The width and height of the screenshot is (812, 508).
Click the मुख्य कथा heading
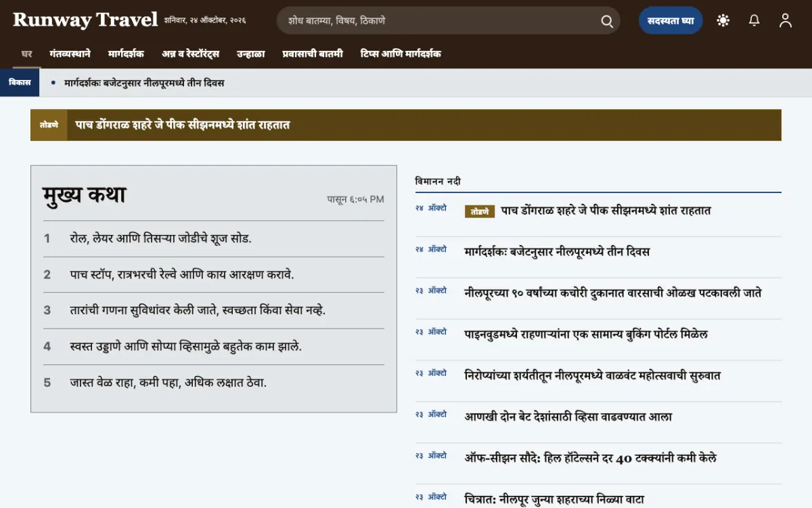coord(84,195)
